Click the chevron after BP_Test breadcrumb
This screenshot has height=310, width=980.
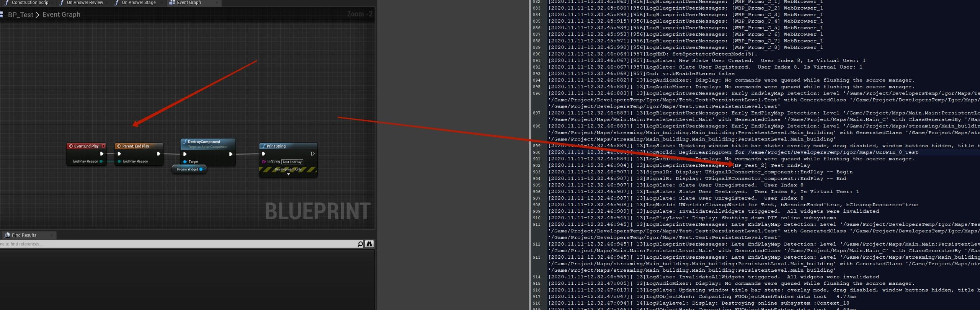click(x=38, y=15)
